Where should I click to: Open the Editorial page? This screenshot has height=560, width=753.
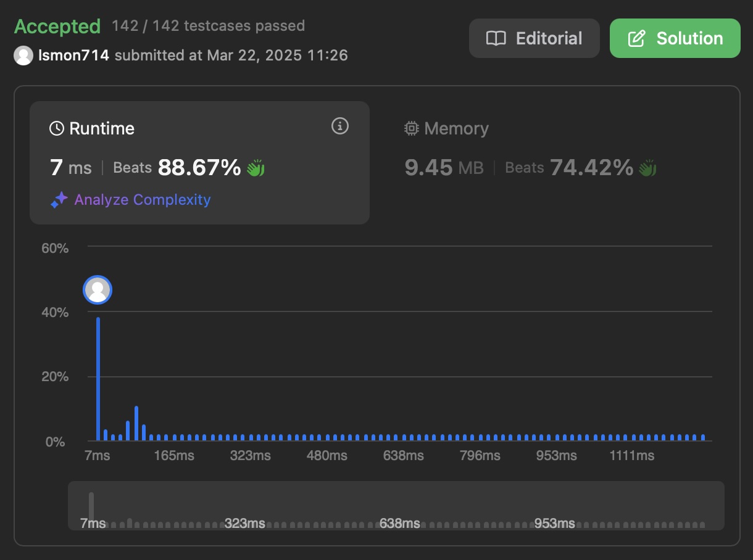534,38
